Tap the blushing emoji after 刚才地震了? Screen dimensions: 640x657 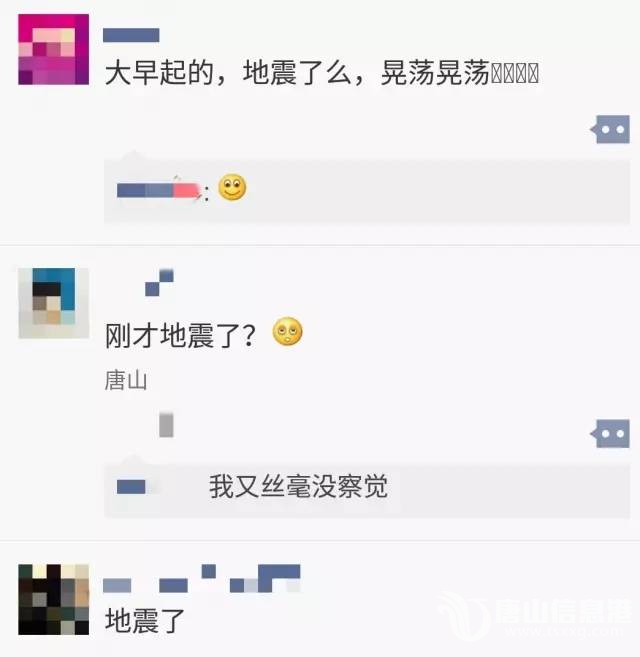pyautogui.click(x=288, y=332)
